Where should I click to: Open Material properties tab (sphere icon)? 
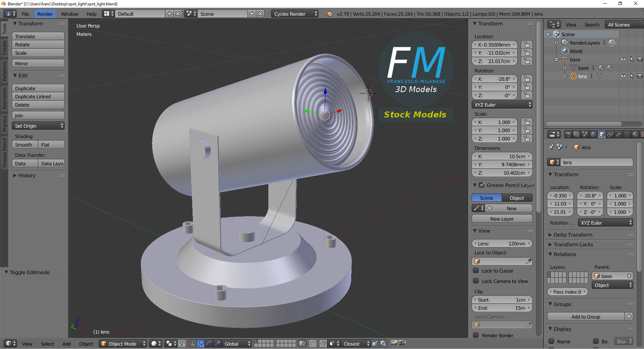(x=635, y=134)
